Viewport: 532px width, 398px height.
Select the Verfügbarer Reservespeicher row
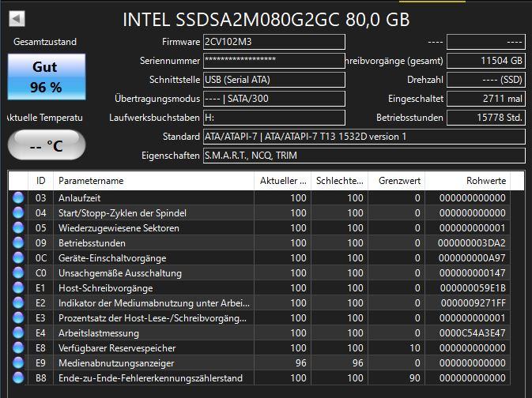click(259, 347)
